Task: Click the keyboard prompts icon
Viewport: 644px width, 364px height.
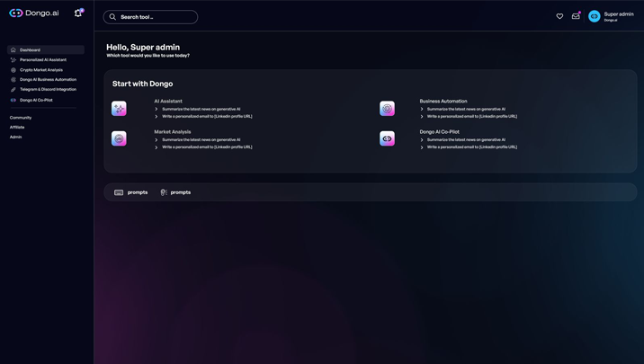Action: pos(119,192)
